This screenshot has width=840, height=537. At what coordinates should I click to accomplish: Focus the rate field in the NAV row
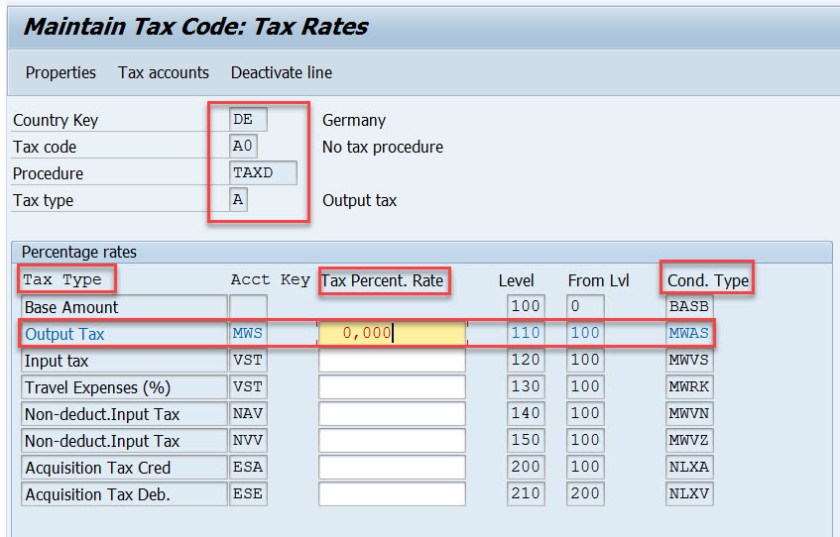point(391,414)
